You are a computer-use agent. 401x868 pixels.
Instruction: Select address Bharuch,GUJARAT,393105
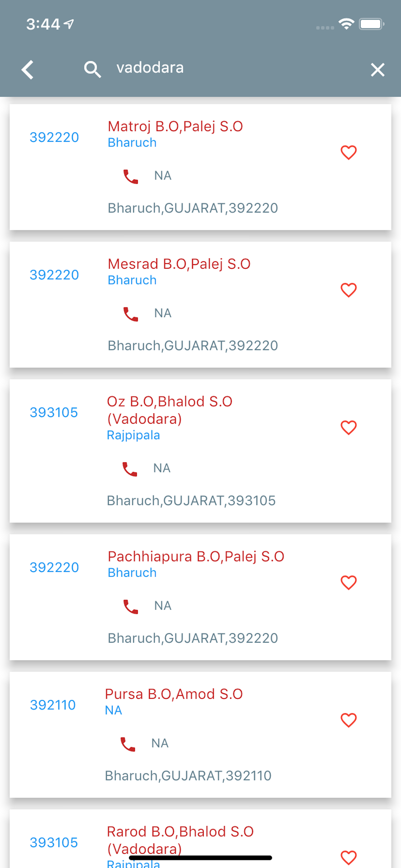(x=191, y=501)
